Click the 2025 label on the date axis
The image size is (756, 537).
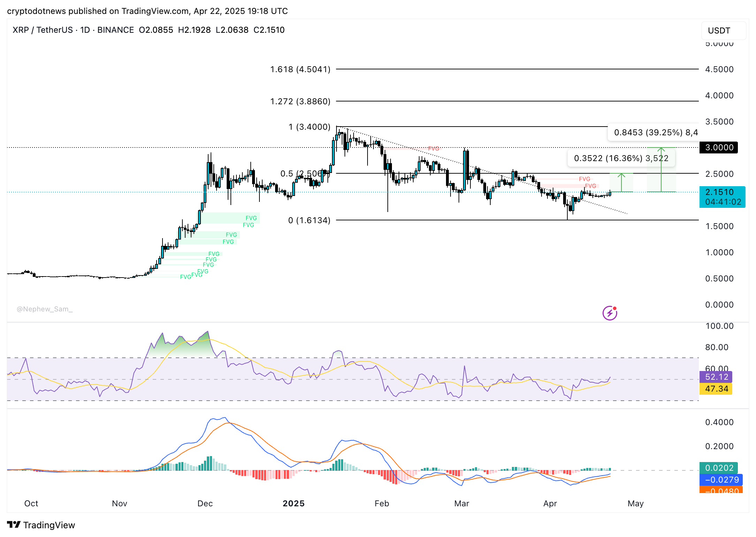tap(293, 503)
